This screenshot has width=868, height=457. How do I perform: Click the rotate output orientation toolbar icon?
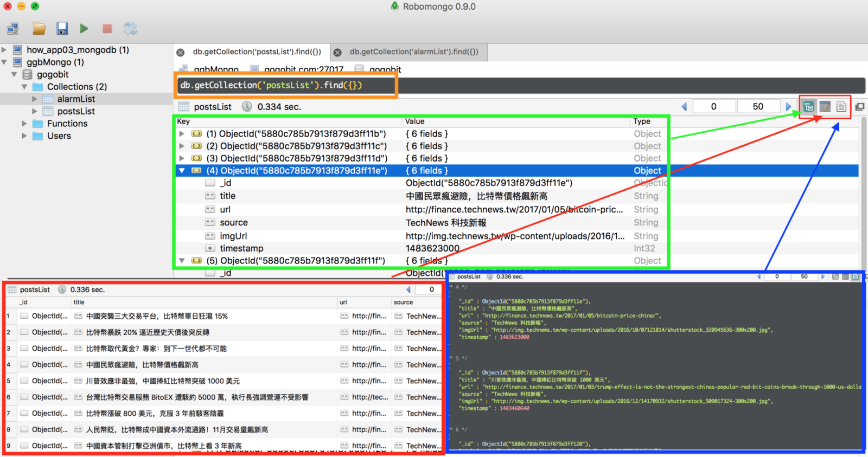pyautogui.click(x=130, y=28)
